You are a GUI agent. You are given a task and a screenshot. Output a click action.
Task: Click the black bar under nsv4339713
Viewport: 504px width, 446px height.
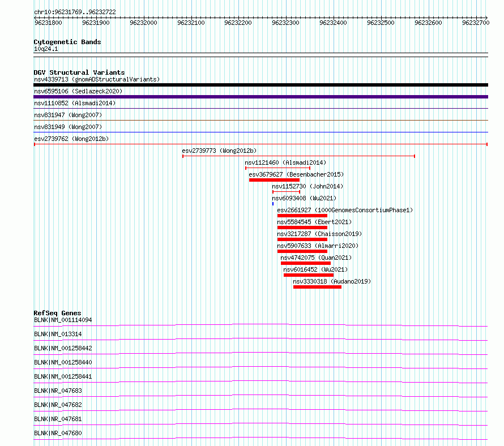[260, 85]
